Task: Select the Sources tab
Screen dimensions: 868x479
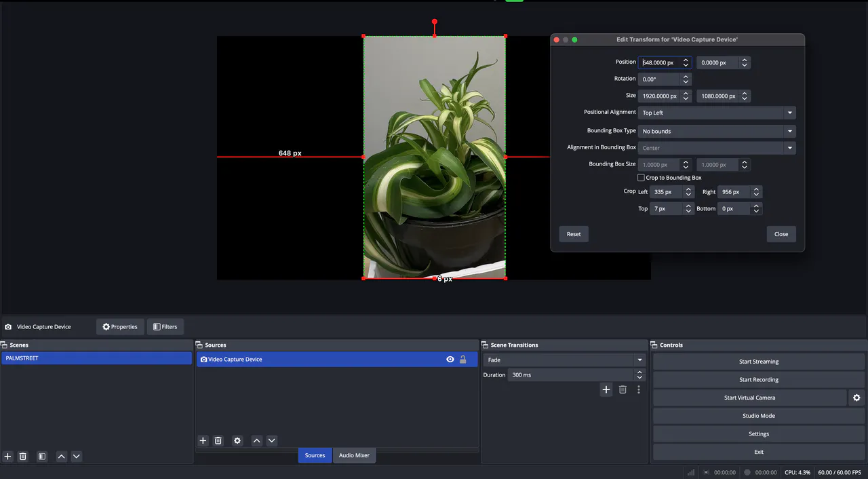Action: click(x=315, y=455)
